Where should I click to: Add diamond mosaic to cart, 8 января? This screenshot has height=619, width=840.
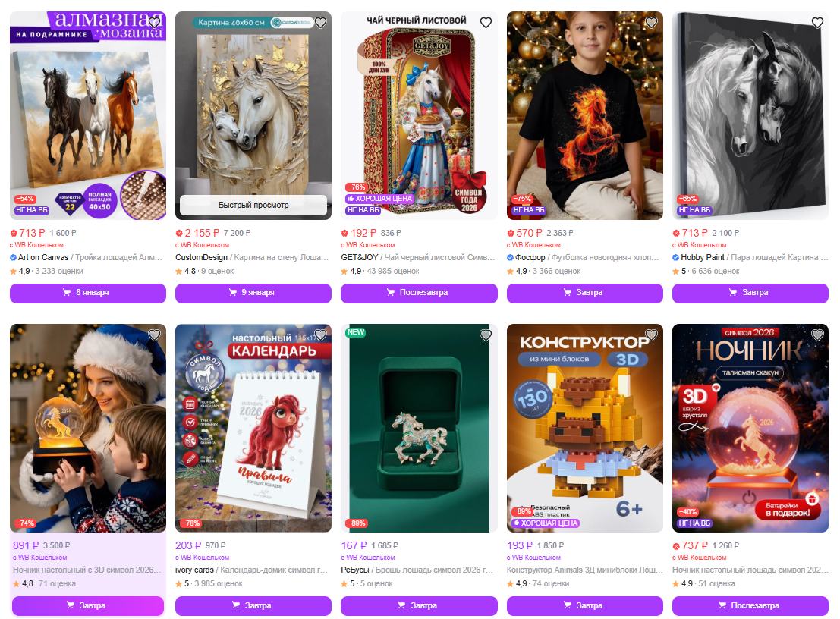point(88,292)
